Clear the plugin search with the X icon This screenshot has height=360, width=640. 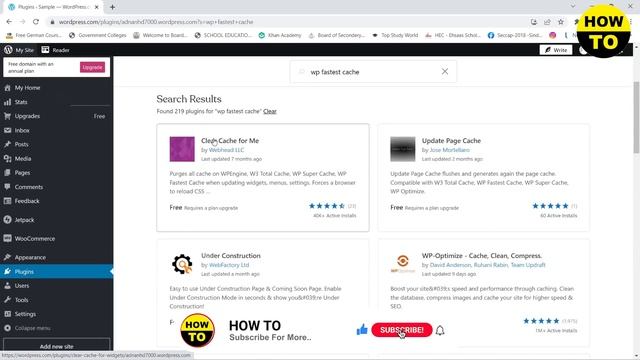tap(445, 71)
